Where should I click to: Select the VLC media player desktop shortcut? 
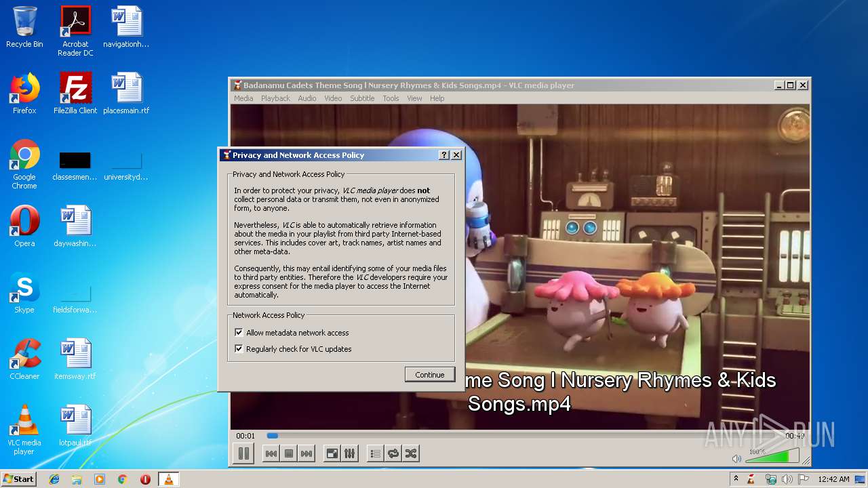pos(24,430)
